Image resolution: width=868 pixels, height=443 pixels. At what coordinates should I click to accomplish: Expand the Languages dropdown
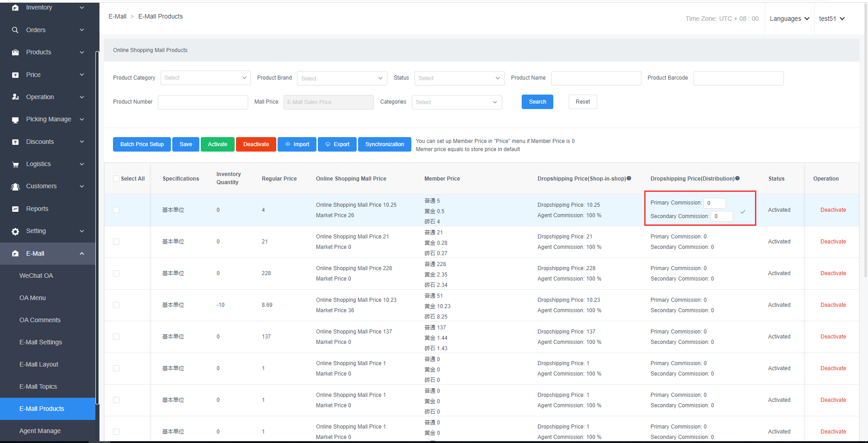point(789,19)
